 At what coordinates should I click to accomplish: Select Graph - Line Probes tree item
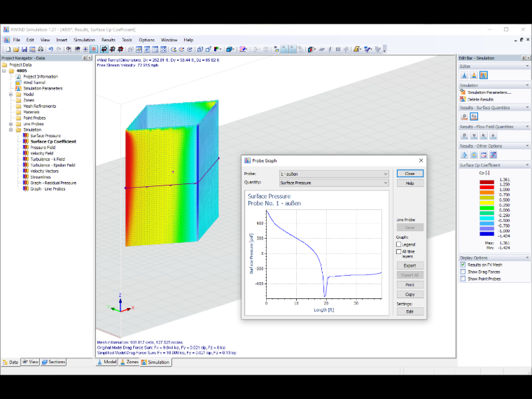[x=48, y=189]
